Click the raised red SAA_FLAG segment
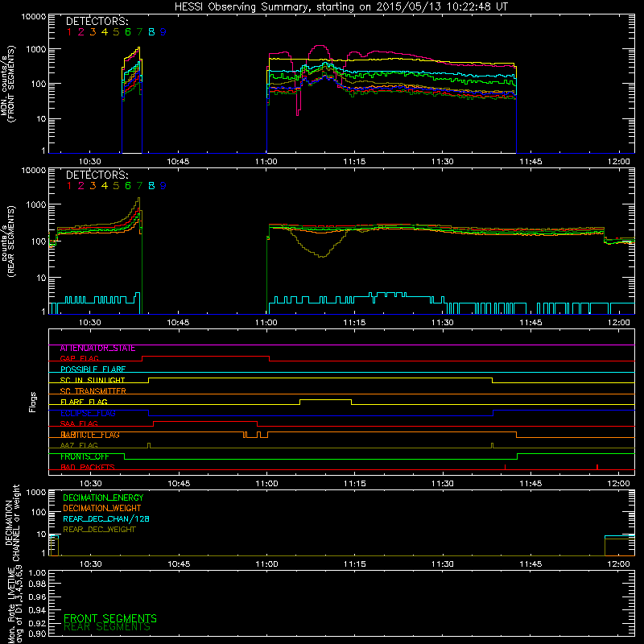 click(205, 421)
